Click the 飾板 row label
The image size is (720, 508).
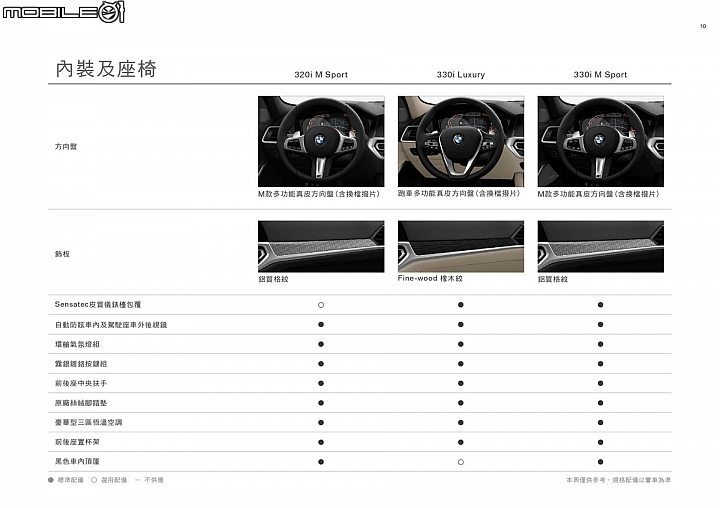click(62, 254)
